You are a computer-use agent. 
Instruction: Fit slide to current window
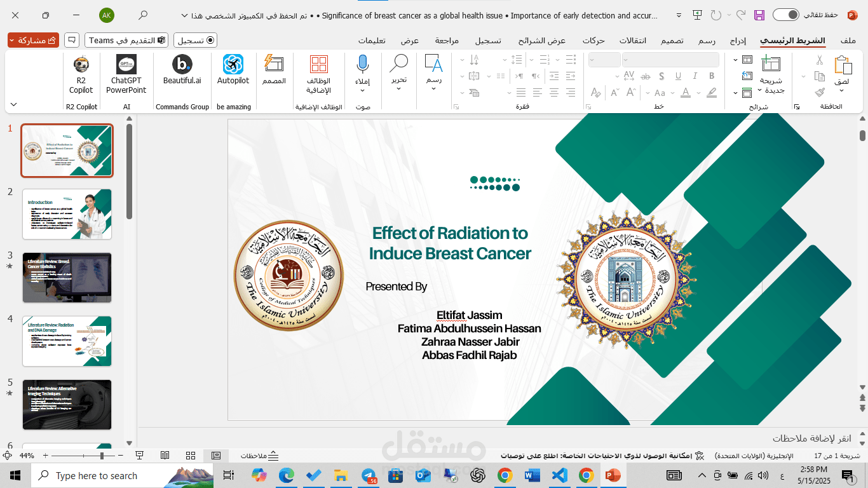[7, 456]
